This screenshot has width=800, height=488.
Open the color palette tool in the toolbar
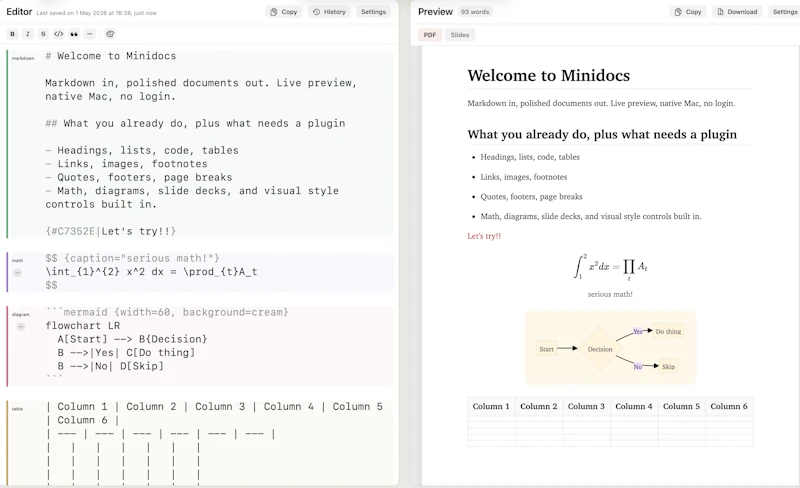click(110, 34)
